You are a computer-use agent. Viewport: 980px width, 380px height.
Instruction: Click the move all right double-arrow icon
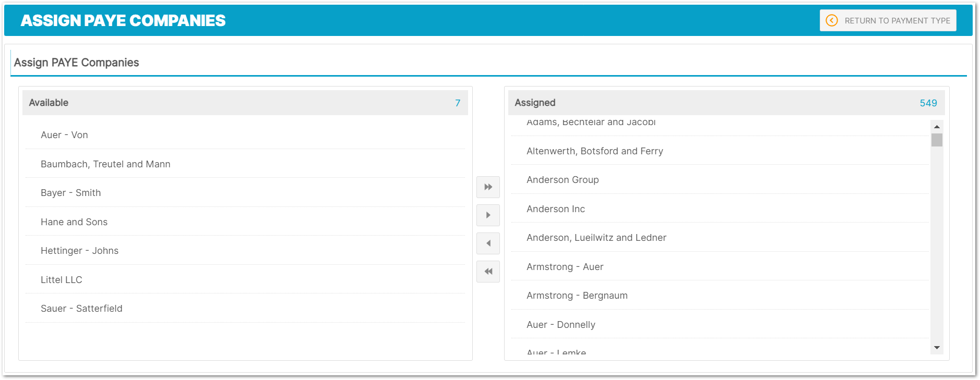click(x=488, y=187)
